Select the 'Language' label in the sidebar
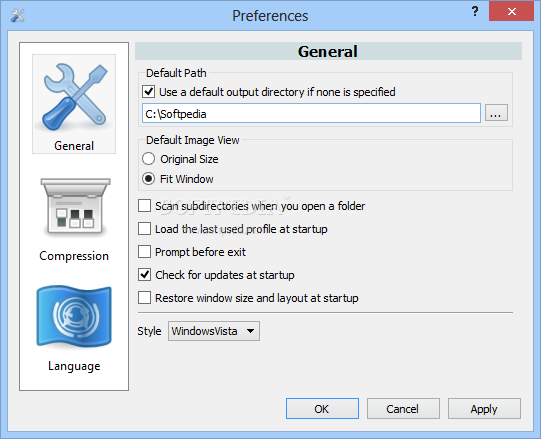Viewport: 541px width, 439px height. (x=74, y=366)
